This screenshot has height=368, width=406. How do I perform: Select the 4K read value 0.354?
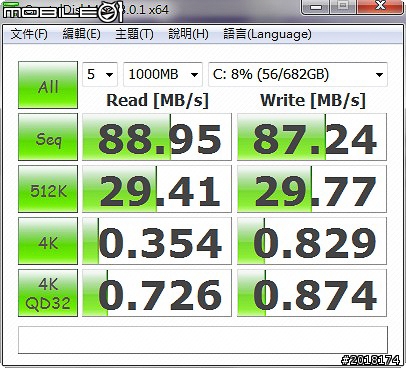click(x=157, y=241)
